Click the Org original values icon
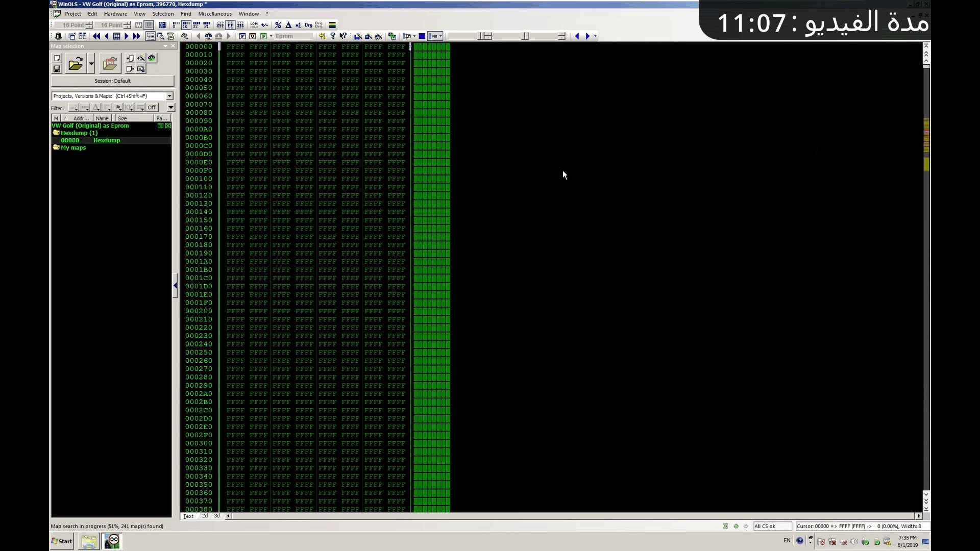The image size is (980, 551). coord(308,24)
